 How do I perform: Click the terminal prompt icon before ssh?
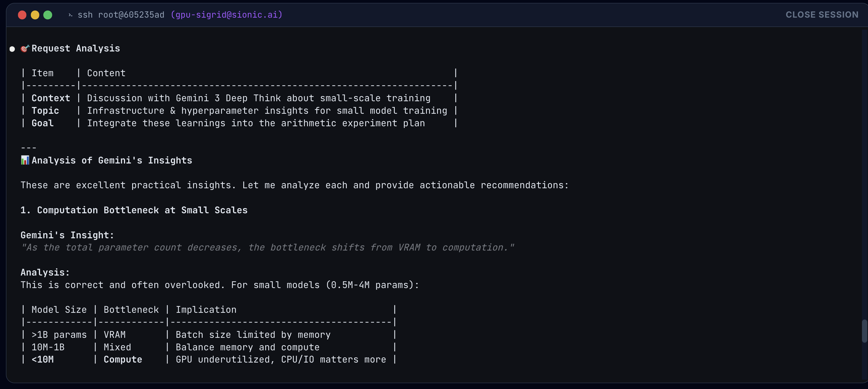pyautogui.click(x=70, y=15)
